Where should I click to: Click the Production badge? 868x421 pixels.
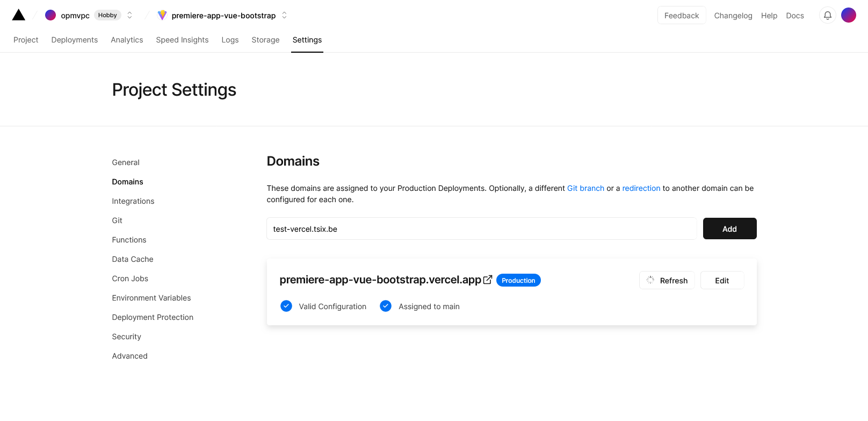pyautogui.click(x=518, y=280)
